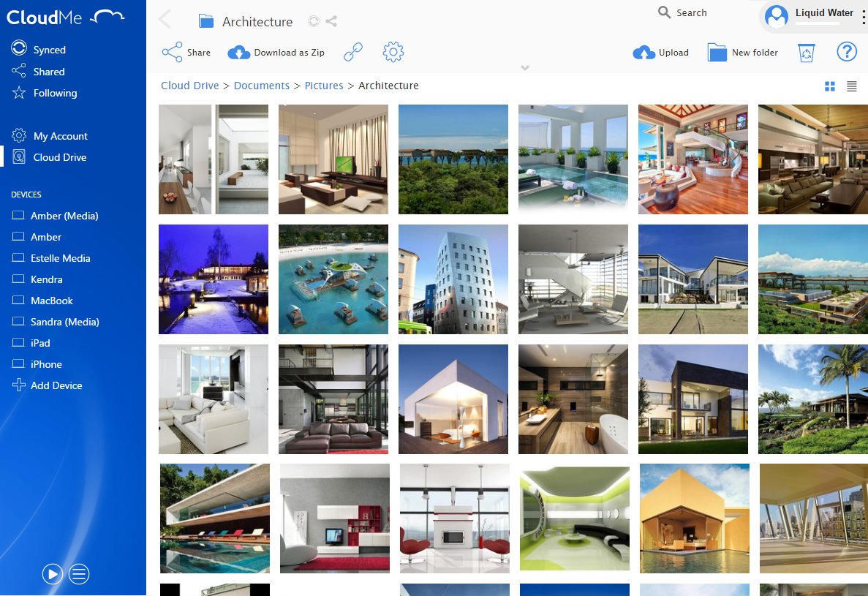868x596 pixels.
Task: Open the help question mark icon
Action: (846, 51)
